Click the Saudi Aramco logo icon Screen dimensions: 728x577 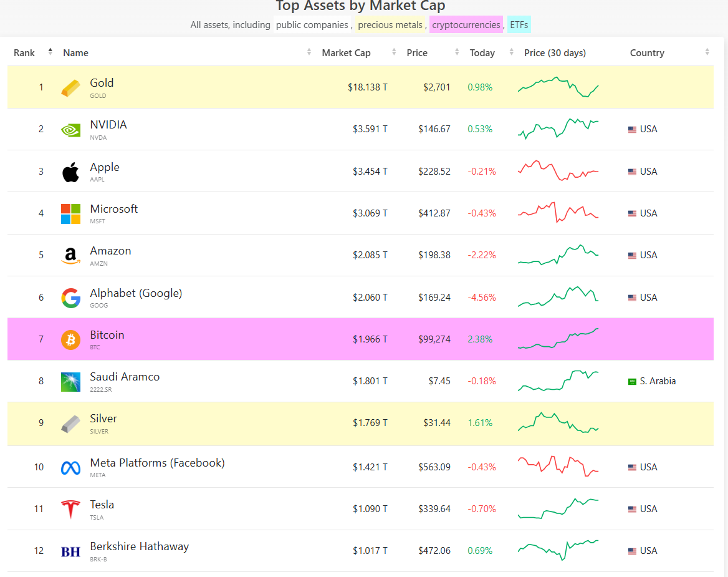tap(70, 382)
